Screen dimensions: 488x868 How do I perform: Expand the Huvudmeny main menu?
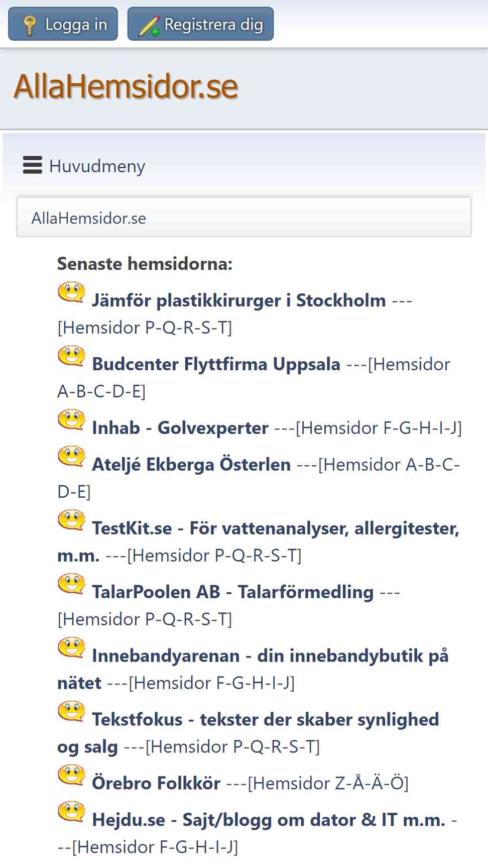[84, 166]
